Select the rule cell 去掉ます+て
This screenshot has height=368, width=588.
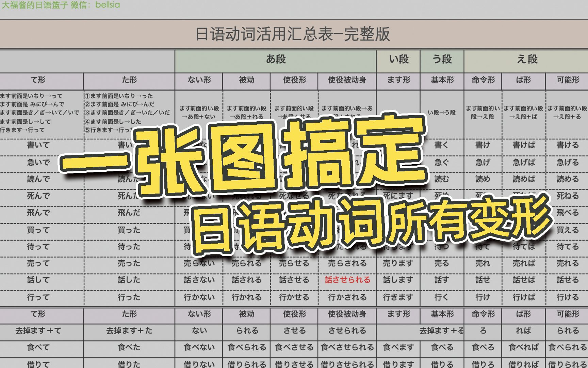[38, 331]
